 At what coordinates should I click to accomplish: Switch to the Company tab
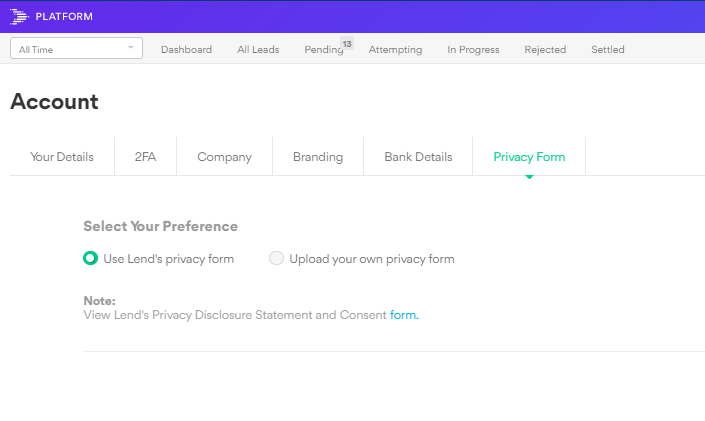pyautogui.click(x=224, y=157)
